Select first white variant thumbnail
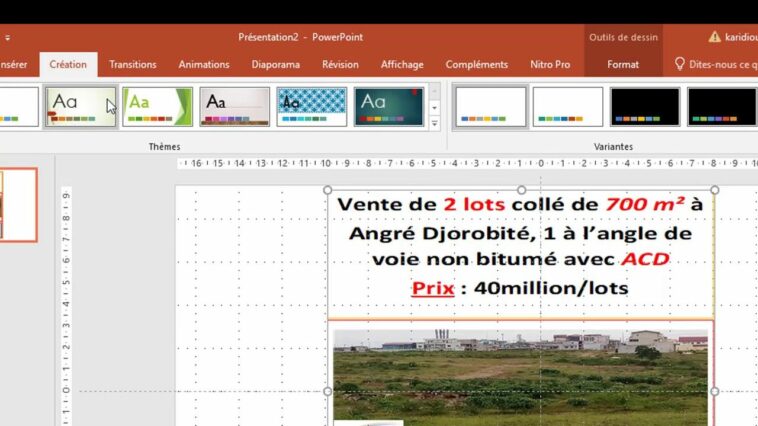This screenshot has width=758, height=426. tap(491, 107)
